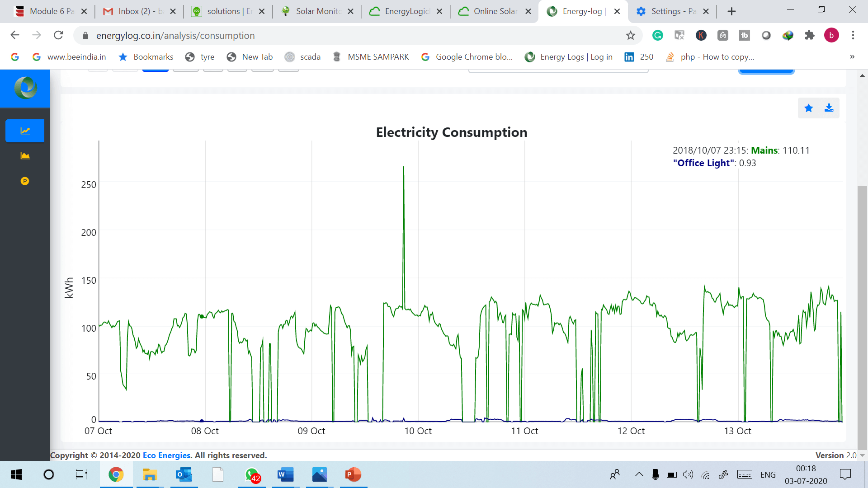The width and height of the screenshot is (868, 488).
Task: Click the star favorite chart icon
Action: coord(808,108)
